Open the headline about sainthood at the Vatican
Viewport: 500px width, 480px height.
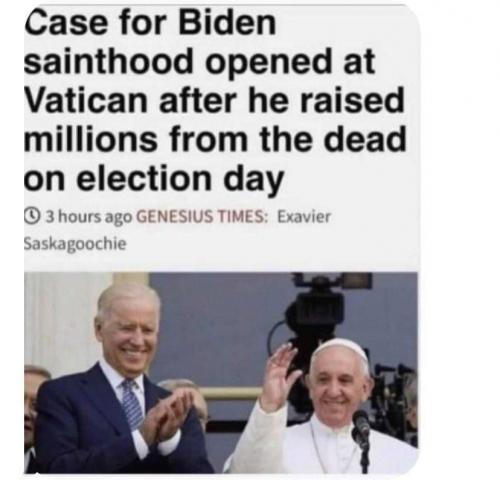215,100
